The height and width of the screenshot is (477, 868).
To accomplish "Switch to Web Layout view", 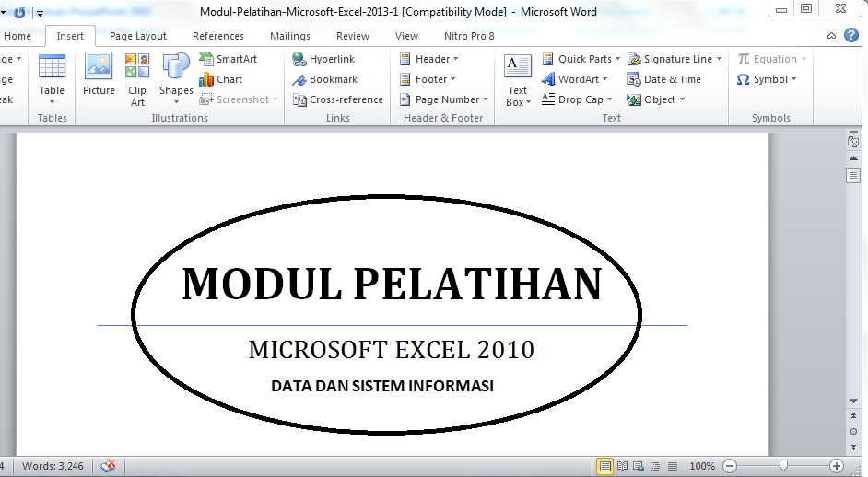I will (x=639, y=466).
